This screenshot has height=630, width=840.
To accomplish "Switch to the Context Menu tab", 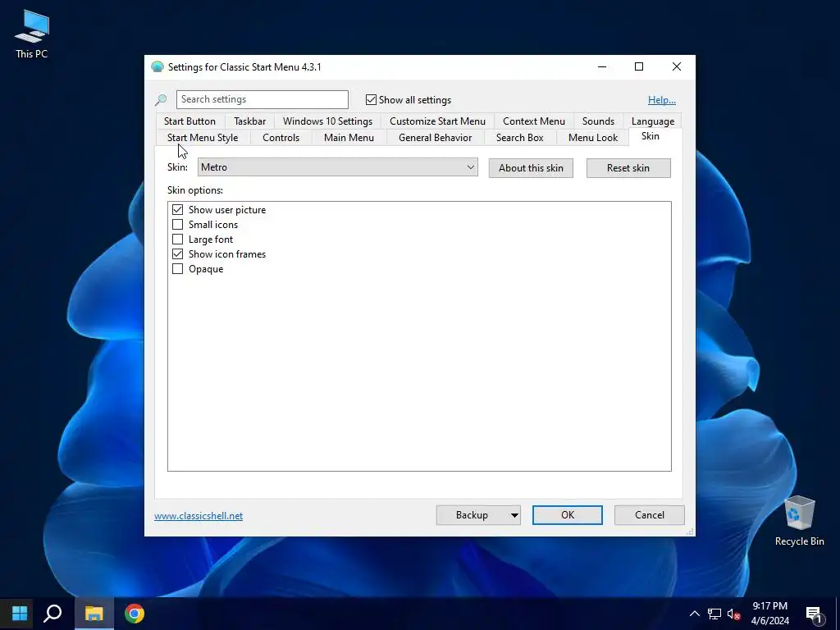I will point(533,121).
